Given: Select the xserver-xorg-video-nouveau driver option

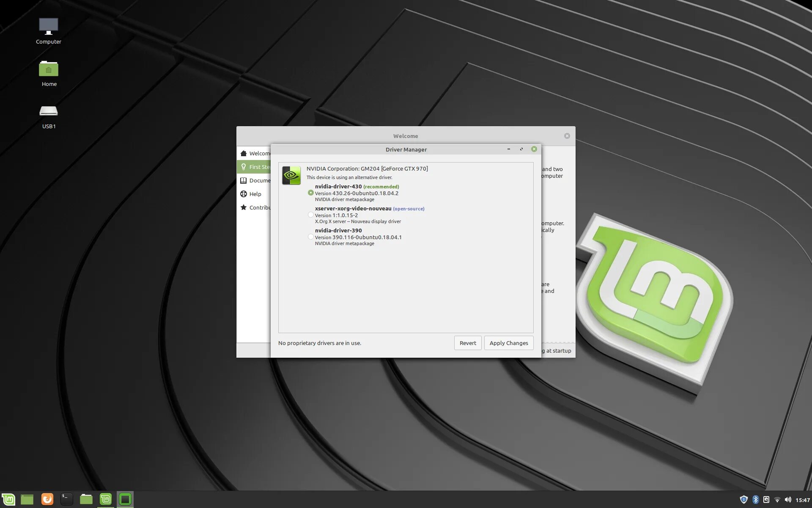Looking at the screenshot, I should 311,215.
